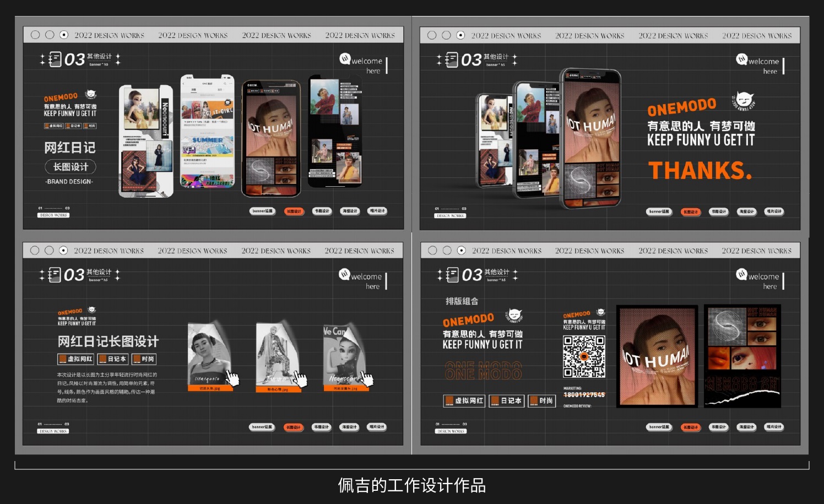Viewport: 824px width, 504px height.
Task: Click 01–03 page progress indicator on THANKS slide
Action: pos(451,209)
